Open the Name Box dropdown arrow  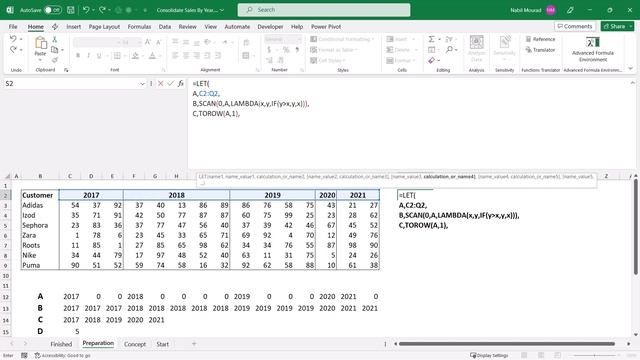click(142, 84)
